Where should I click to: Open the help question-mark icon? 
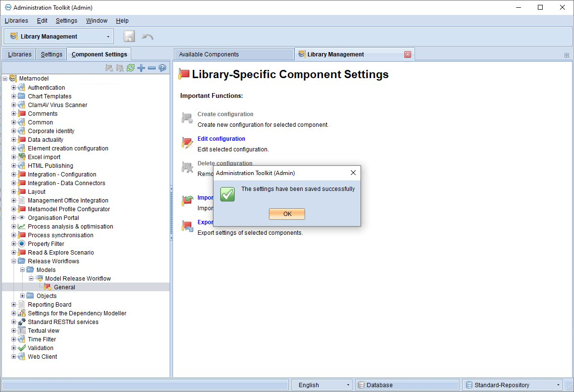pyautogui.click(x=162, y=68)
